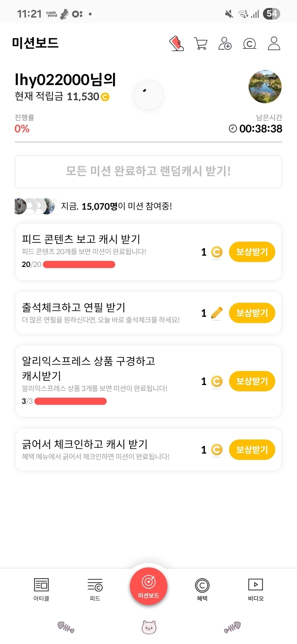Viewport: 297px width, 644px height.
Task: Claim reward for 긁어서 체크인 mission
Action: pos(252,449)
